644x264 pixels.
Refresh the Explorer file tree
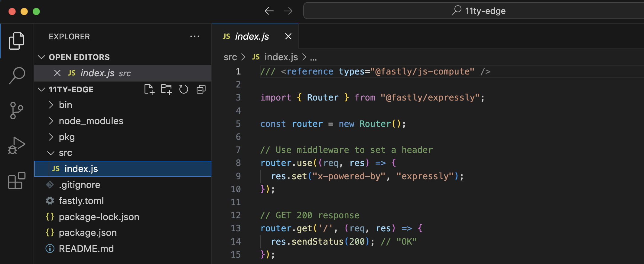[x=184, y=89]
